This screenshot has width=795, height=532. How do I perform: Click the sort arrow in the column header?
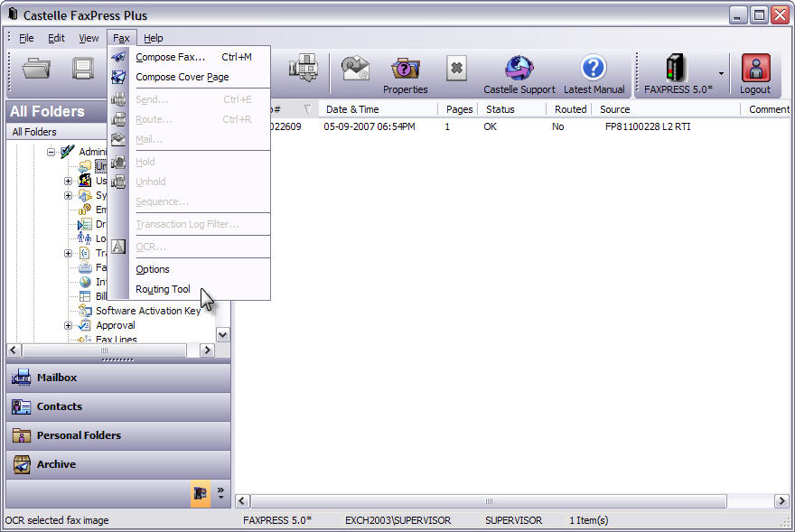pos(307,109)
